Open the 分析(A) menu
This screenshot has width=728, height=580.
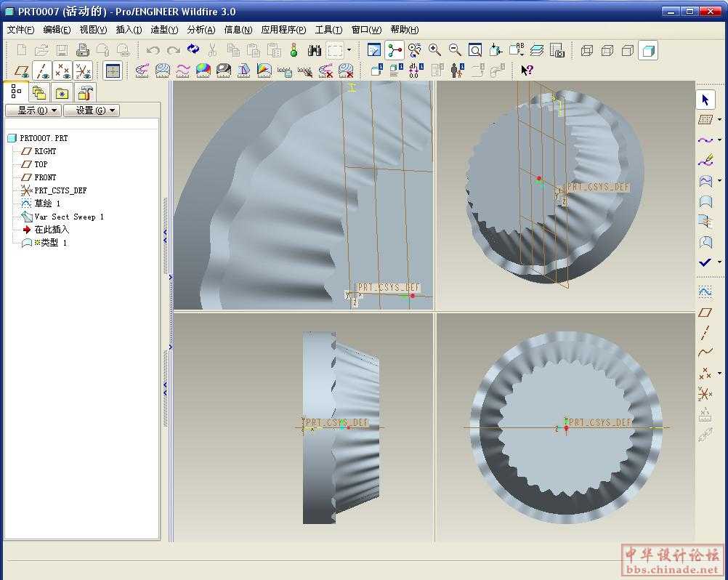(201, 30)
